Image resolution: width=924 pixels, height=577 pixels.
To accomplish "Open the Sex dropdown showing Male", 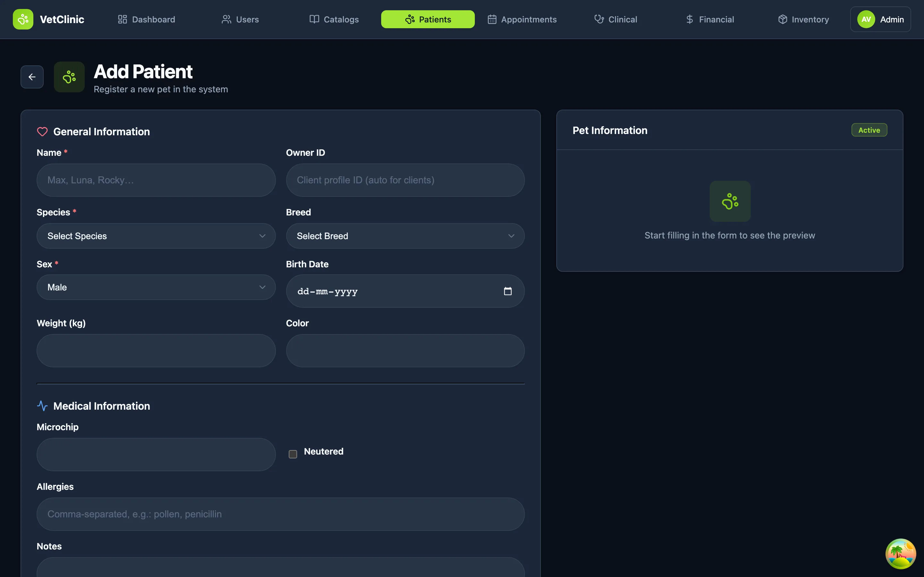I will [x=156, y=287].
